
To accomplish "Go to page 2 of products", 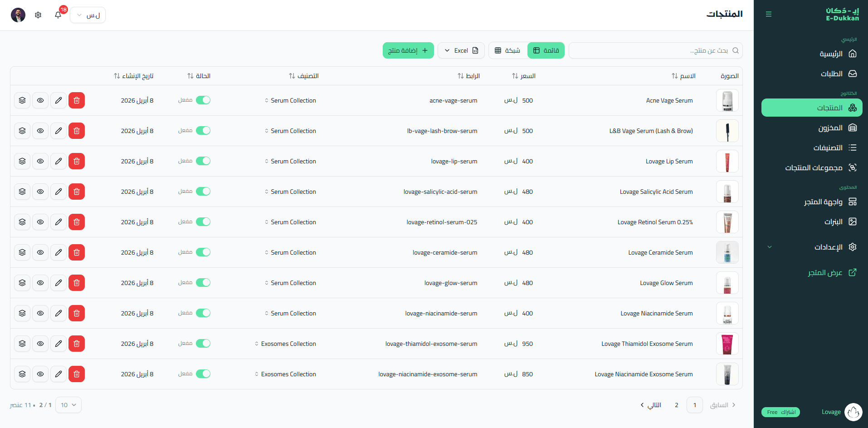I will point(677,405).
